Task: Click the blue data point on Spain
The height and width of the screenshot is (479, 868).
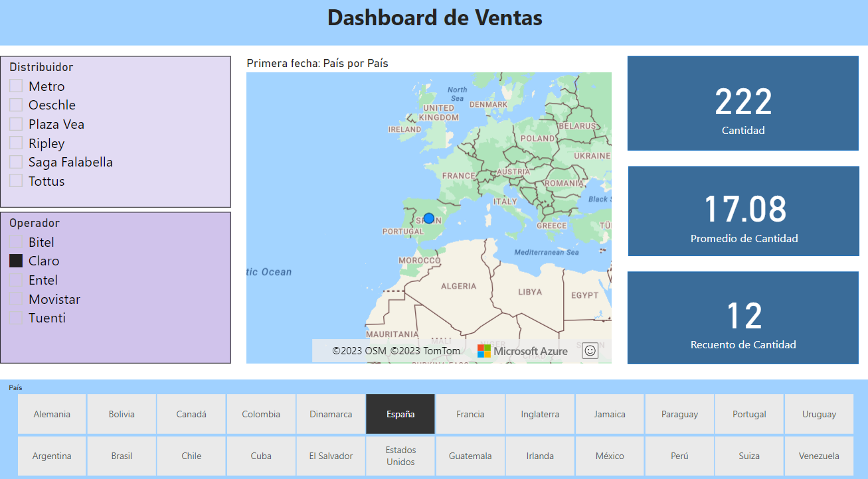Action: (428, 218)
